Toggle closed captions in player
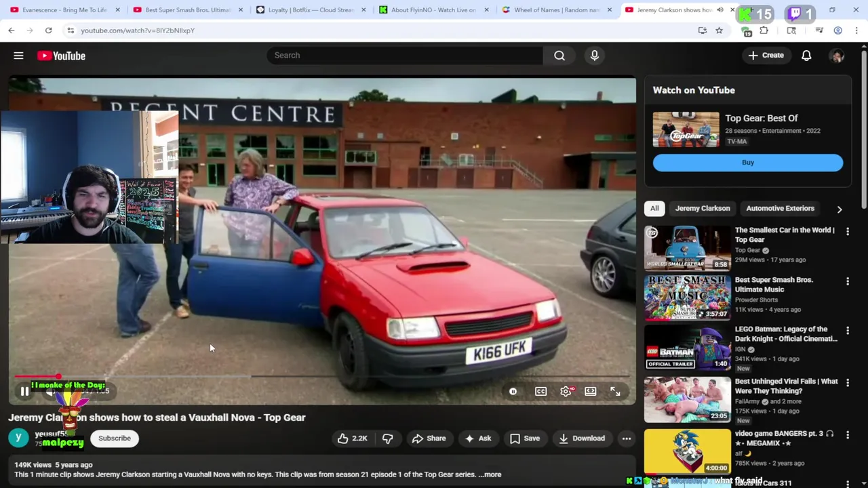Screen dimensions: 868x488 point(540,391)
